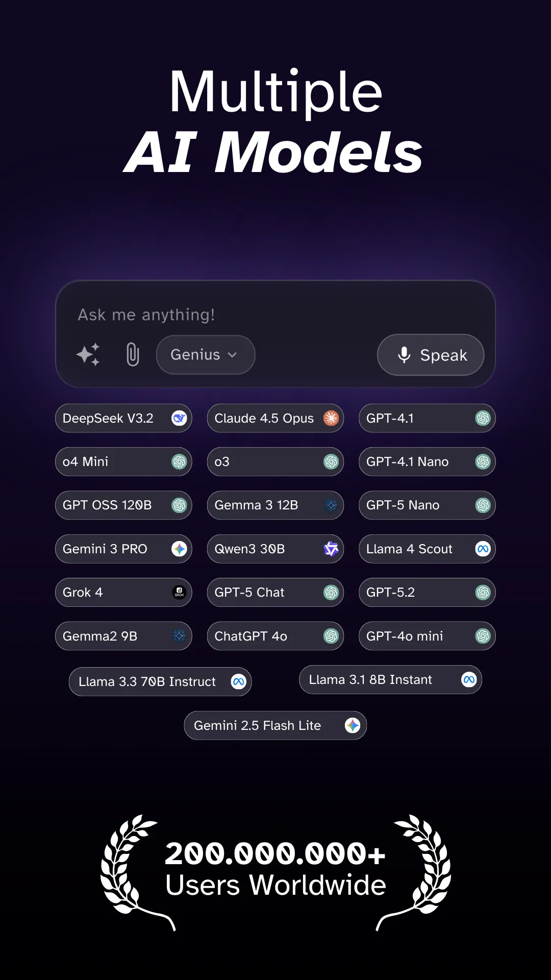551x980 pixels.
Task: Open the Genius model dropdown
Action: pyautogui.click(x=206, y=355)
